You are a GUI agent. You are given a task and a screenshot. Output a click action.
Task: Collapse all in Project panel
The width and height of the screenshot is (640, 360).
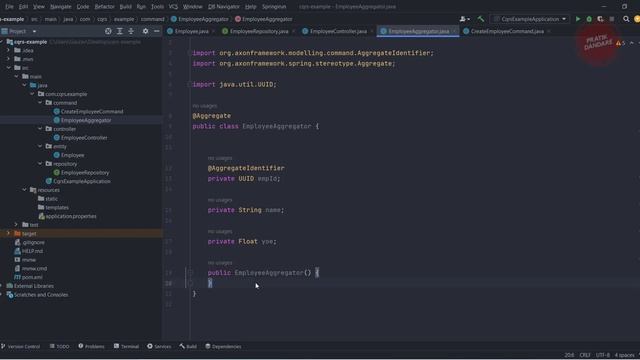131,31
